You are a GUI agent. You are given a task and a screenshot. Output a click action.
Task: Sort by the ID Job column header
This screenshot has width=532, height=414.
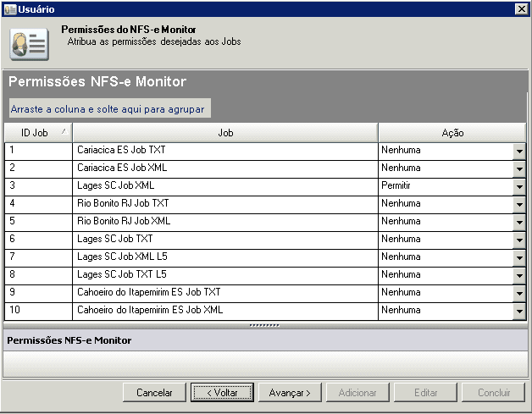[37, 133]
